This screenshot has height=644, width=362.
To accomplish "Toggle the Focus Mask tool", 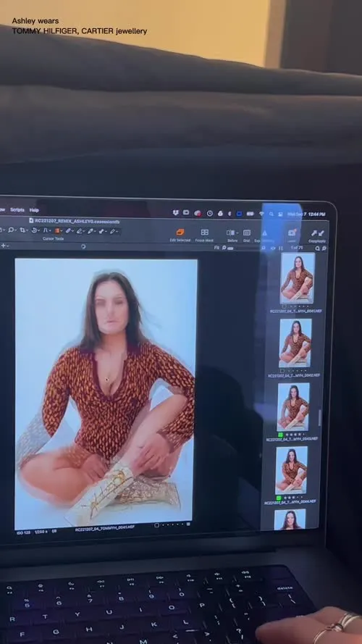I will [204, 232].
